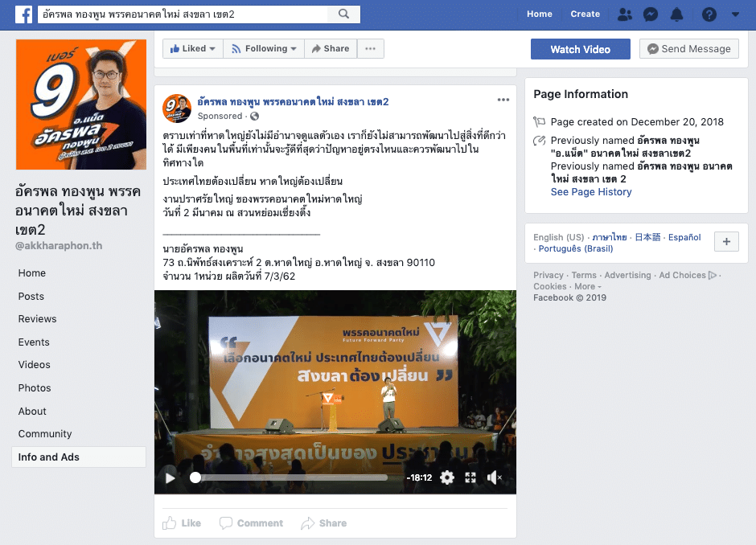Unmute the video speaker icon

494,477
